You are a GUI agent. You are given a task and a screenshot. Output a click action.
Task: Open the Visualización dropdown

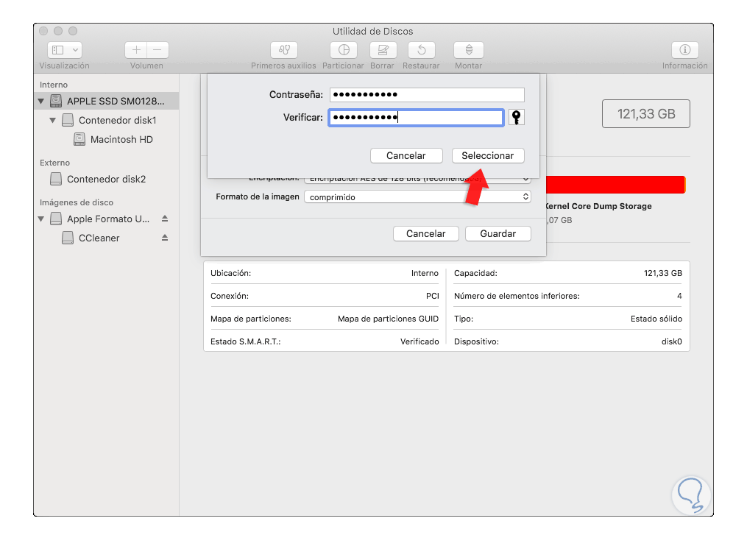pos(65,50)
